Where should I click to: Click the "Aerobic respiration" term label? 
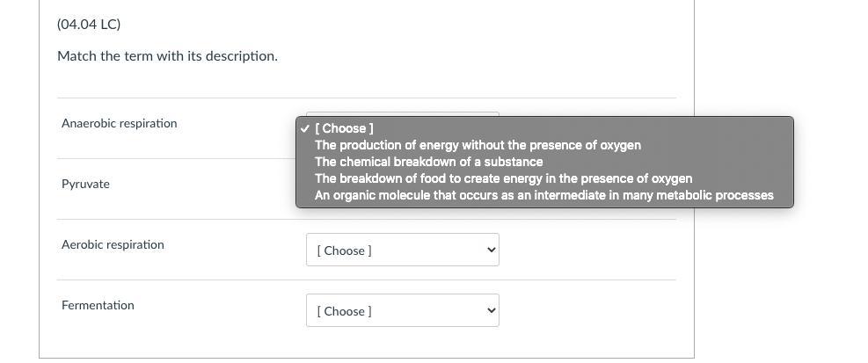click(113, 245)
